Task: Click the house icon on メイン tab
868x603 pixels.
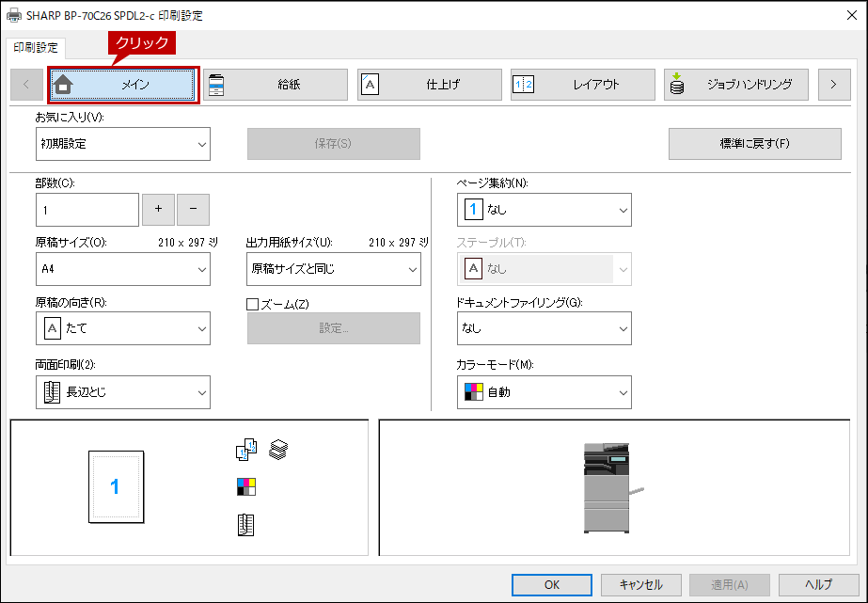Action: click(x=64, y=85)
